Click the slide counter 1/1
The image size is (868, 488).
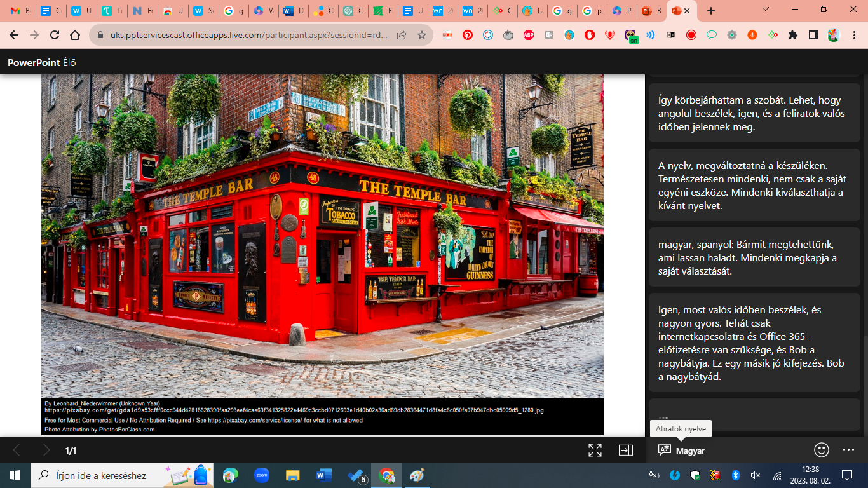(x=71, y=451)
